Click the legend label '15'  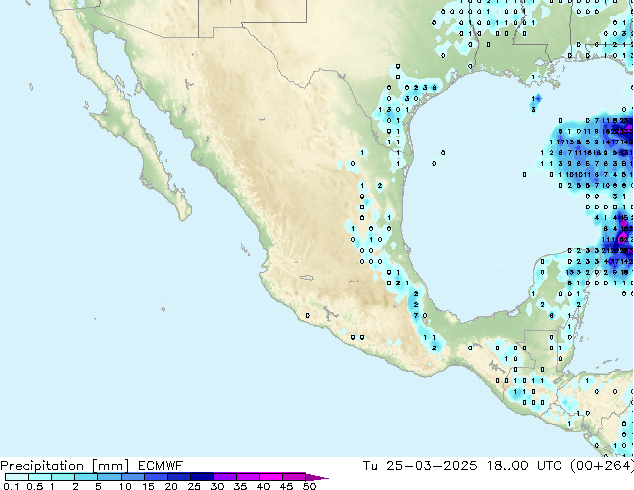pyautogui.click(x=148, y=486)
